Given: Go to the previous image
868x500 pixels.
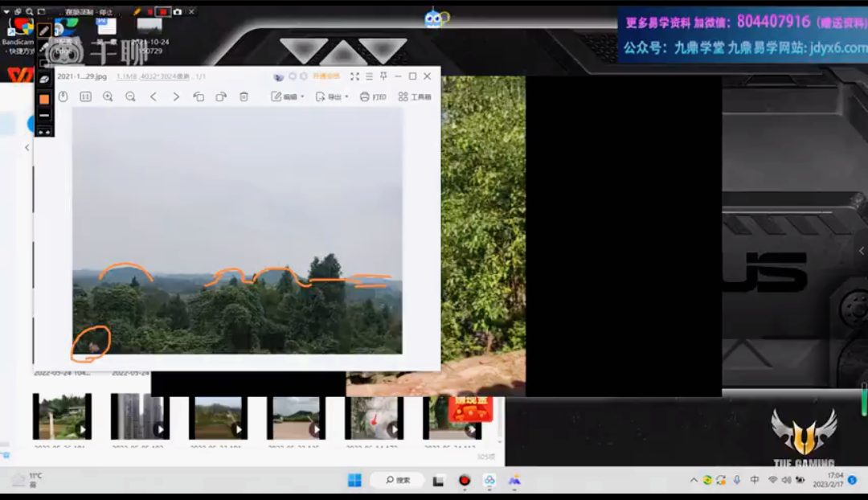Looking at the screenshot, I should (154, 96).
